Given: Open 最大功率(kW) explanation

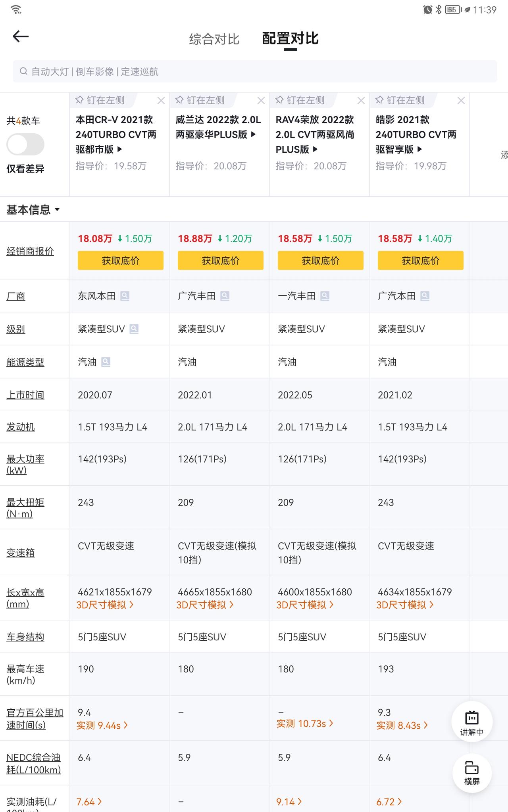Looking at the screenshot, I should pyautogui.click(x=25, y=465).
